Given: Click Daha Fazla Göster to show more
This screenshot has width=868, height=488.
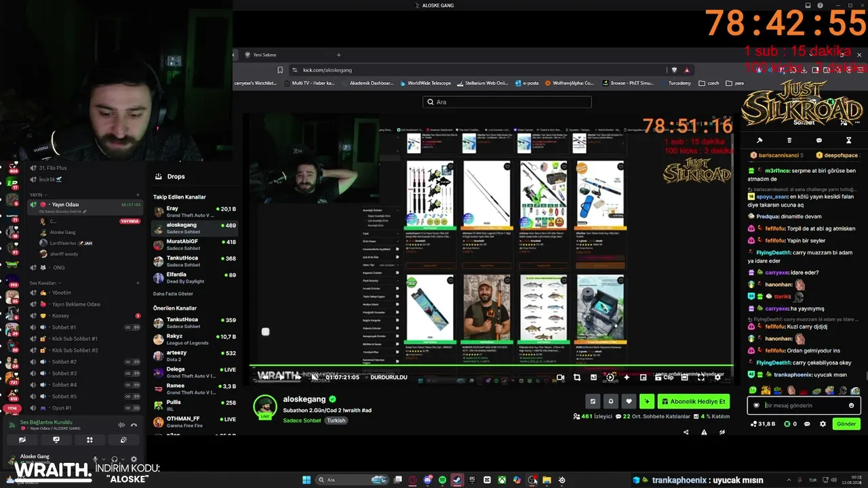Looking at the screenshot, I should 173,293.
